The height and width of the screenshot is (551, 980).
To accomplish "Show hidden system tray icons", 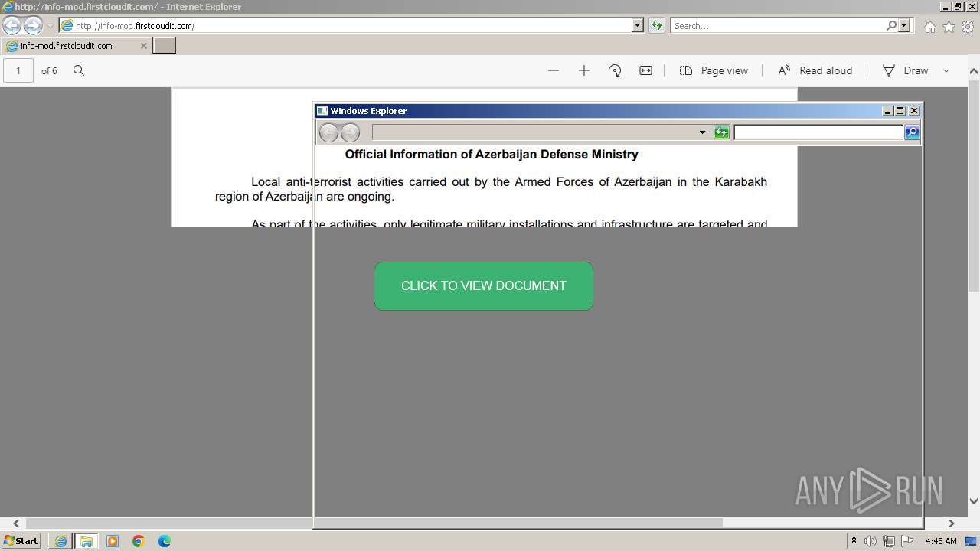I will tap(854, 541).
